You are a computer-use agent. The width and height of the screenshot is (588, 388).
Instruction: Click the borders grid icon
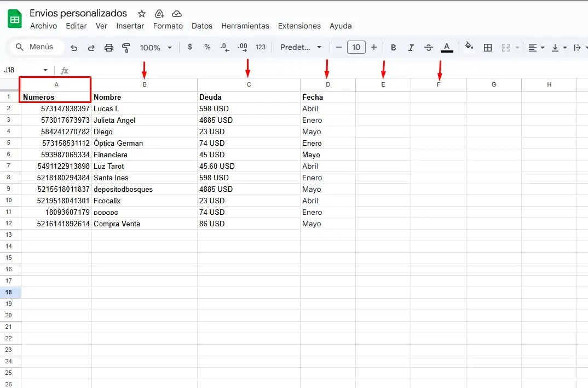pyautogui.click(x=488, y=48)
